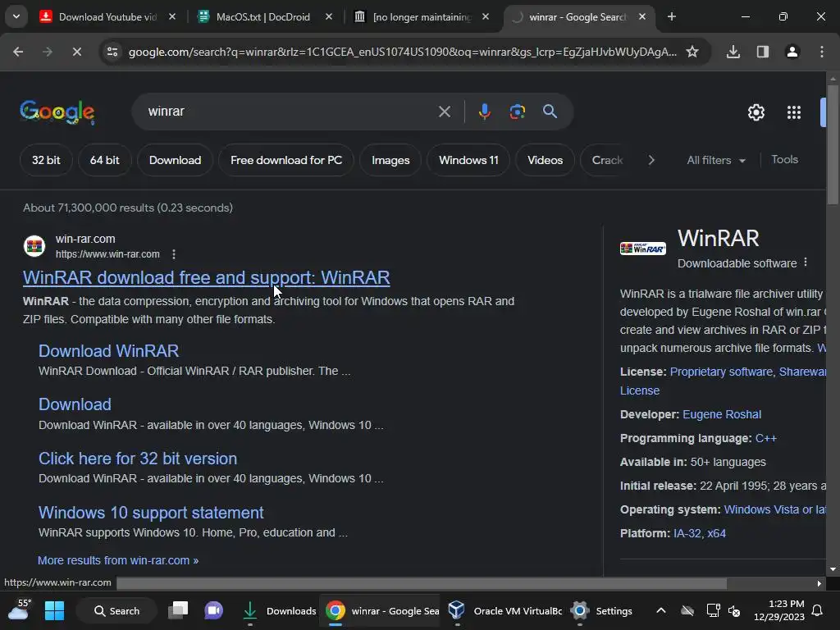
Task: Submit search with magnifier icon
Action: tap(550, 112)
